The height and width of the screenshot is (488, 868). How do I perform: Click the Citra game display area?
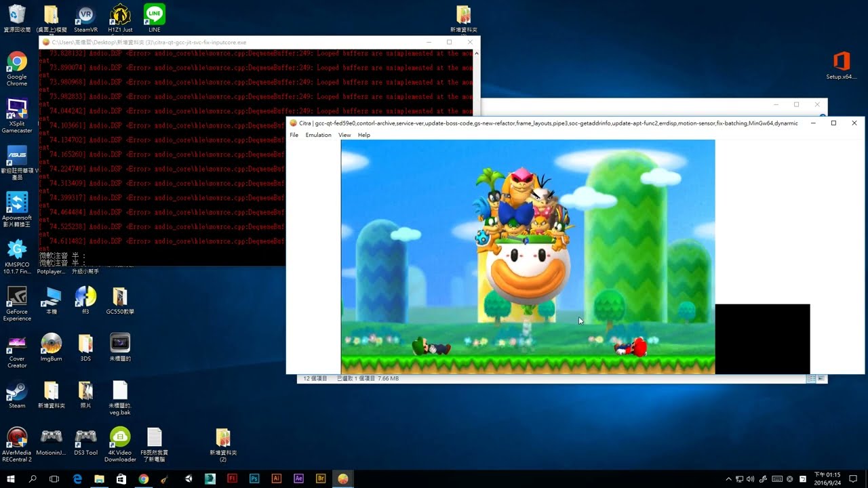pyautogui.click(x=528, y=257)
